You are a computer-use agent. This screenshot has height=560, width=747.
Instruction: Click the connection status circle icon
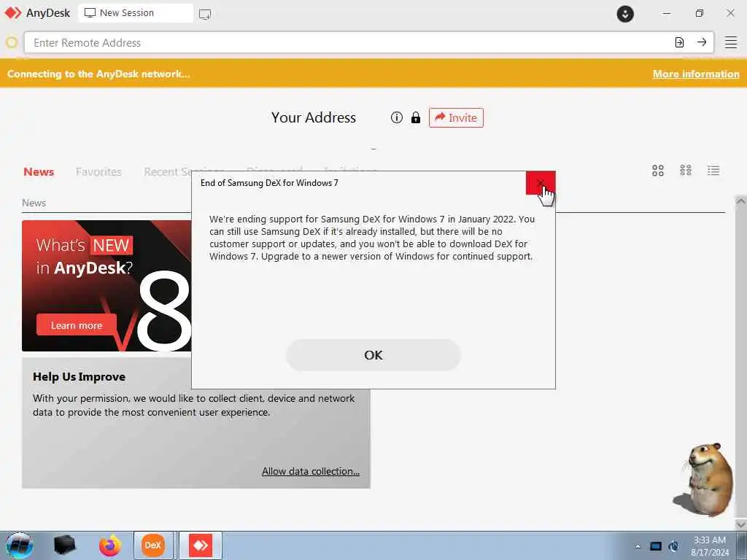pos(12,43)
